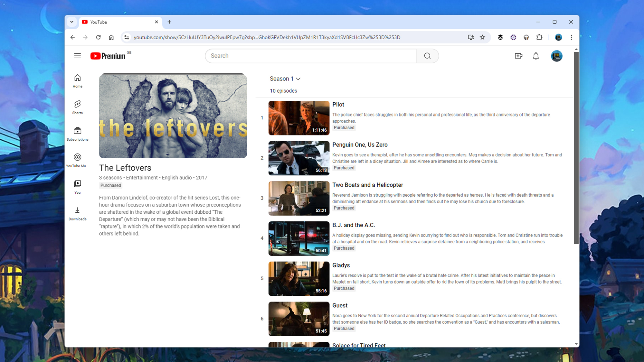The image size is (644, 362).
Task: Open Downloads in the sidebar
Action: pos(77,214)
